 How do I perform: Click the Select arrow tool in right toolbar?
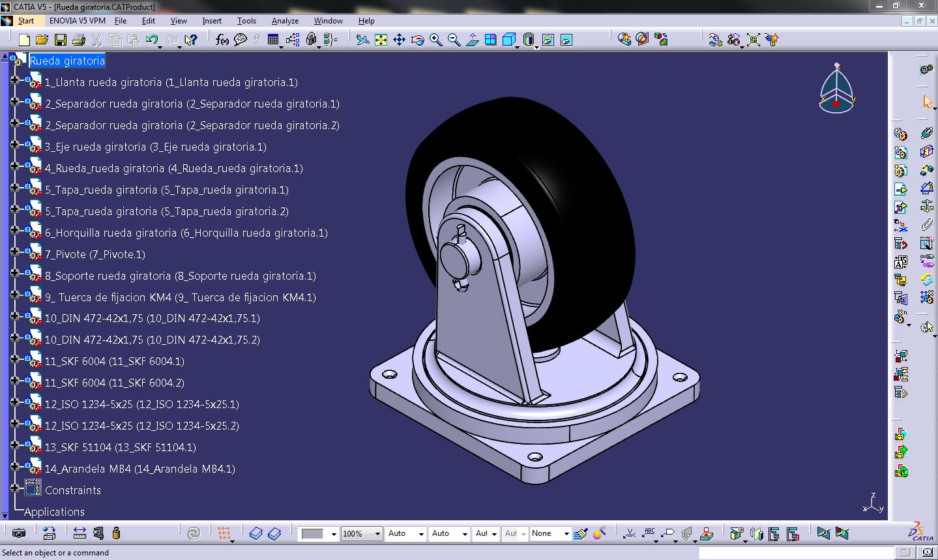pos(927,102)
